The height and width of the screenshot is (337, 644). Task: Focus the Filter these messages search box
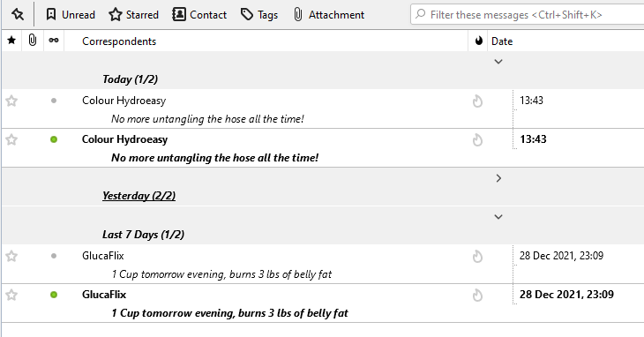[528, 15]
